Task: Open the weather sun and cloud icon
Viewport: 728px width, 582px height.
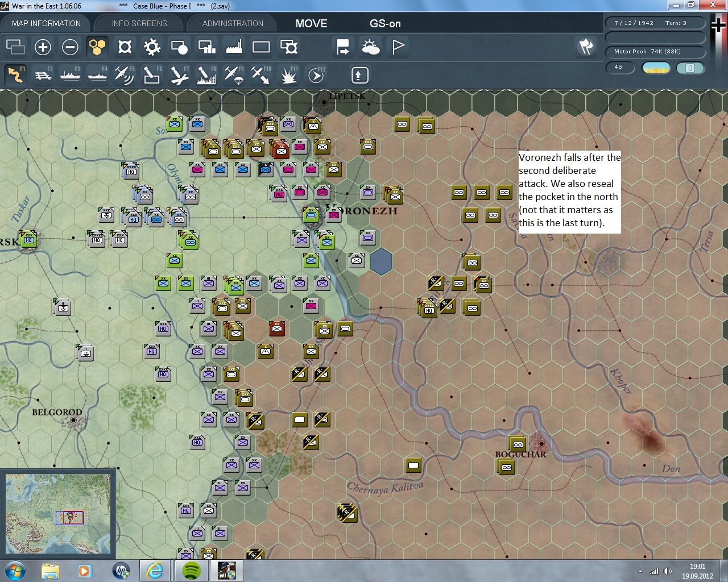Action: click(x=370, y=47)
